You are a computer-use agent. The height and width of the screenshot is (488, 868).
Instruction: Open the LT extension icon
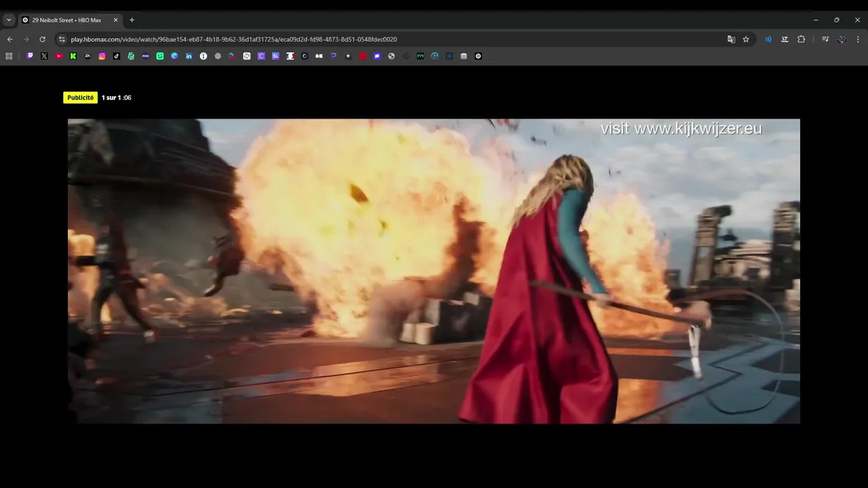(x=785, y=39)
